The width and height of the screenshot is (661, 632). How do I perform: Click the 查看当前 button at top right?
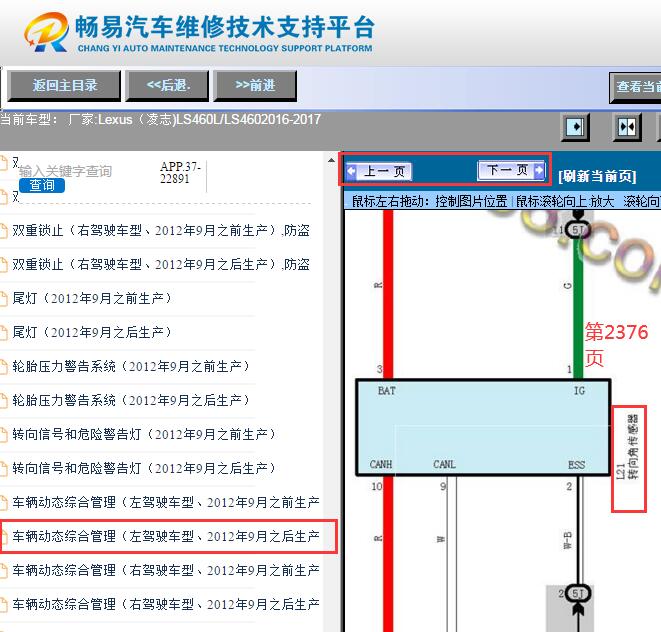[x=635, y=87]
